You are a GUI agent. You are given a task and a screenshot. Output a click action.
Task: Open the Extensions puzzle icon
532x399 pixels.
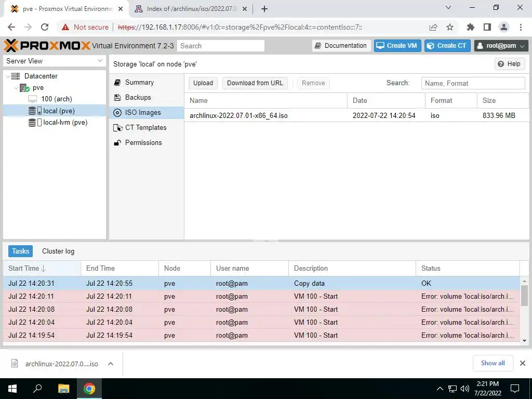click(x=471, y=27)
